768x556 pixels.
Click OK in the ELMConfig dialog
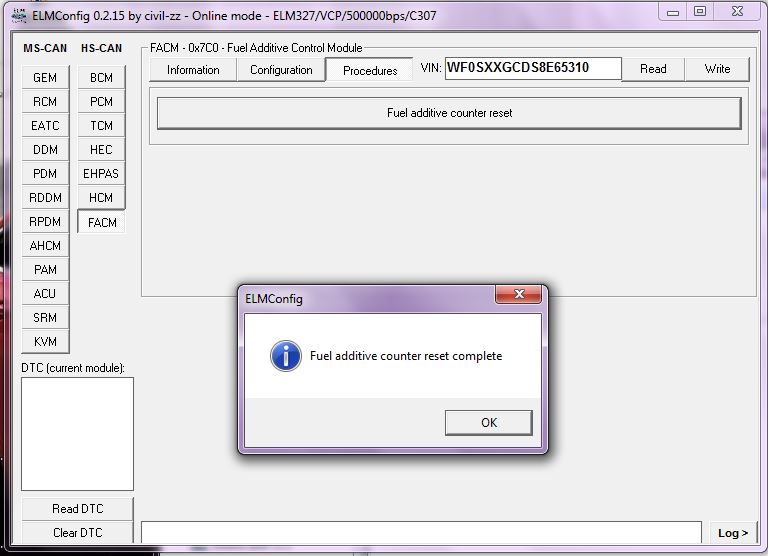488,422
